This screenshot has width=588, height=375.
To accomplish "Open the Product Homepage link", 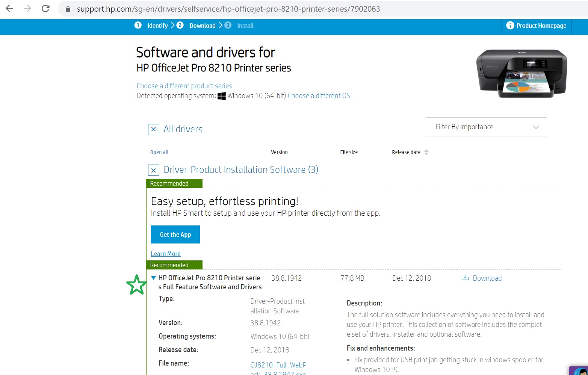I will pos(541,26).
